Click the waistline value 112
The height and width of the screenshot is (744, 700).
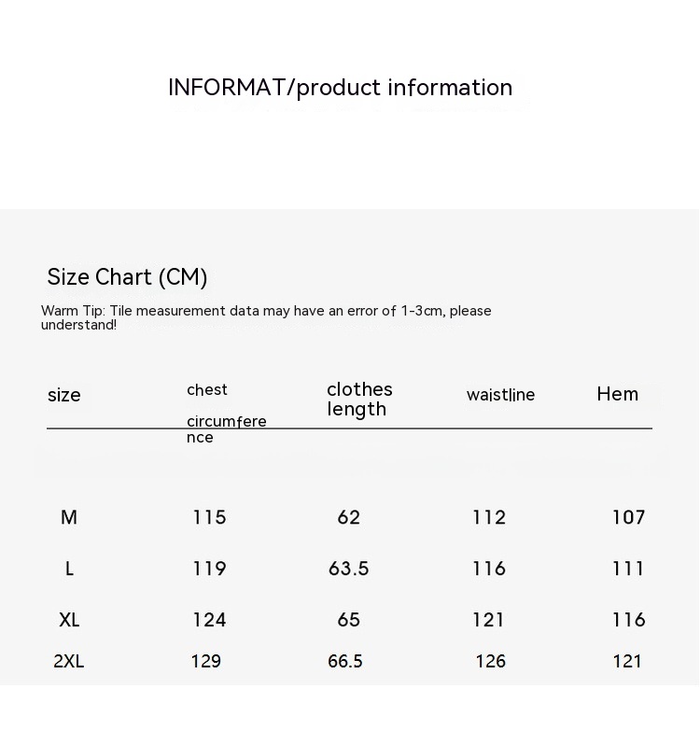489,517
